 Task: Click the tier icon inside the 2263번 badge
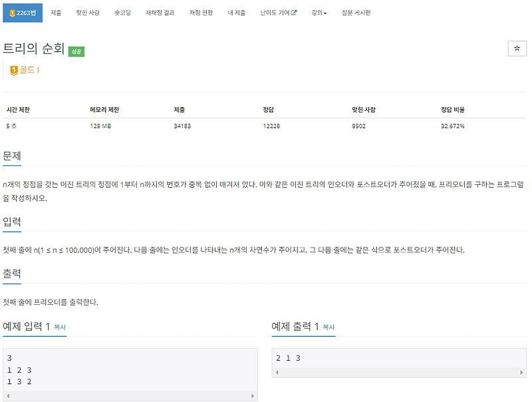12,12
